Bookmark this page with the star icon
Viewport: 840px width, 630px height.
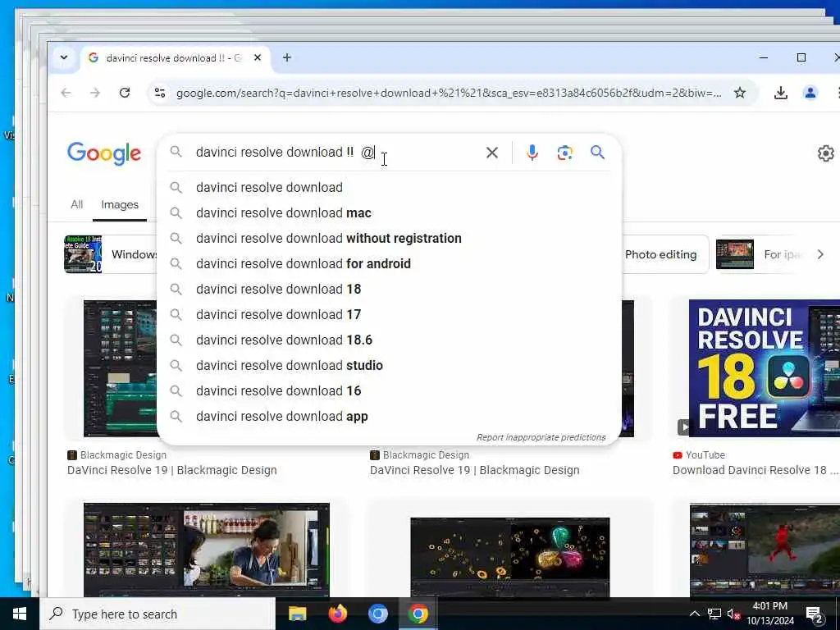point(740,93)
